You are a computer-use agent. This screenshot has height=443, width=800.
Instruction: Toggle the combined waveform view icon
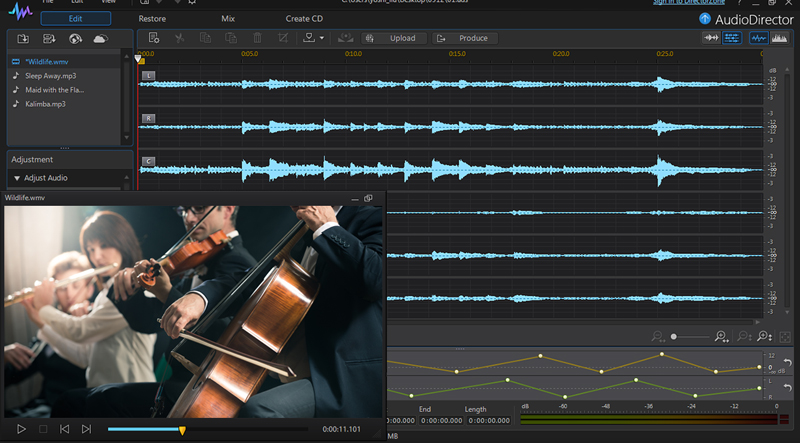[x=711, y=38]
